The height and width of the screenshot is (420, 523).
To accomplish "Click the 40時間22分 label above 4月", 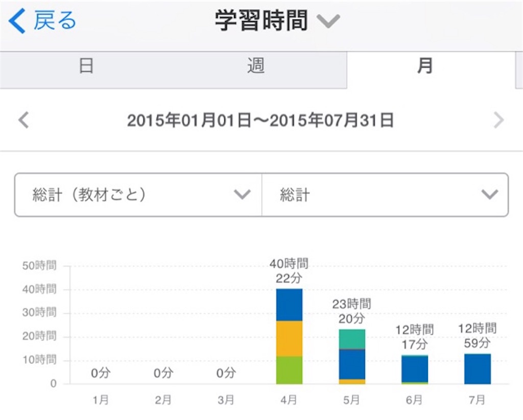I will coord(289,271).
